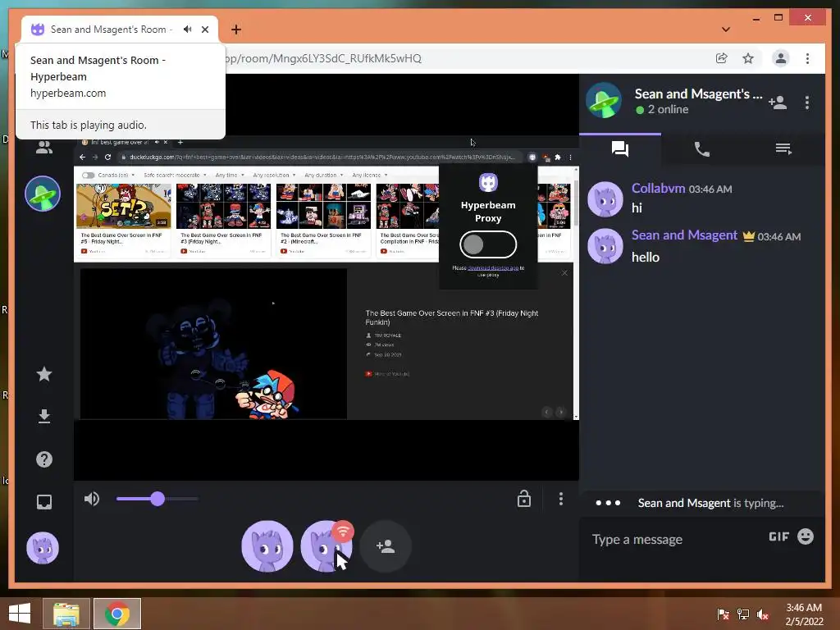Click the download desktop app link
The height and width of the screenshot is (630, 840).
(493, 268)
